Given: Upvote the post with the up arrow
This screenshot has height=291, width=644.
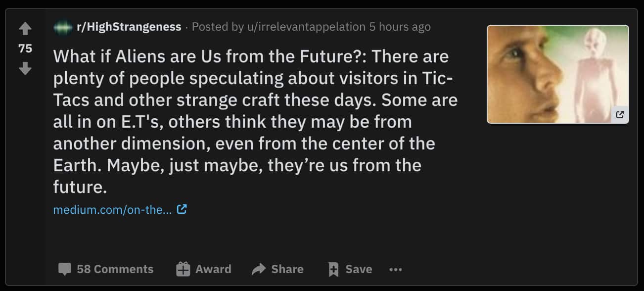Looking at the screenshot, I should coord(25,30).
